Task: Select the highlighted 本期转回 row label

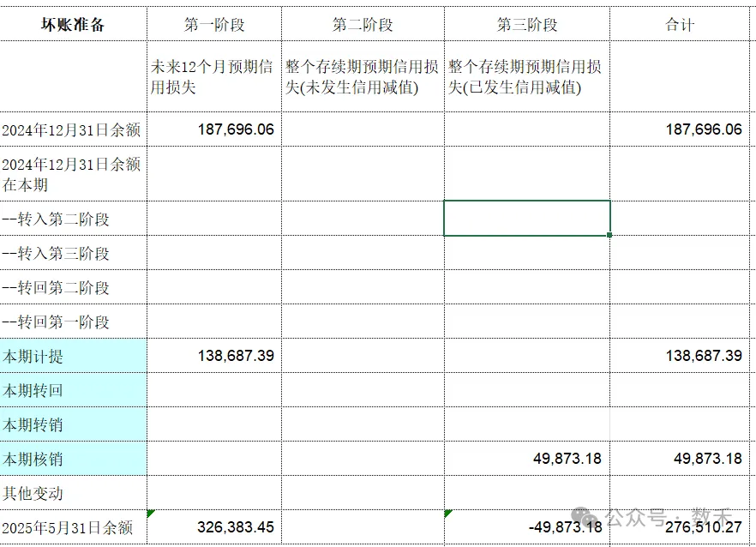Action: coord(73,390)
